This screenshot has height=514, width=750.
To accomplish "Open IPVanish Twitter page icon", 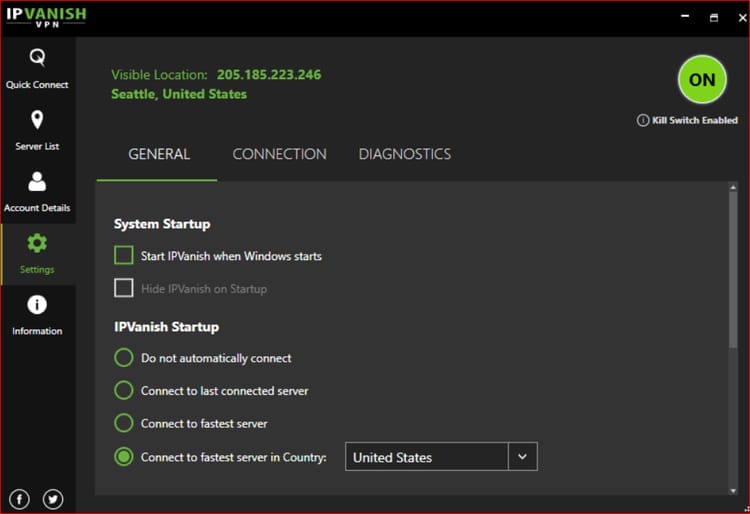I will point(53,499).
